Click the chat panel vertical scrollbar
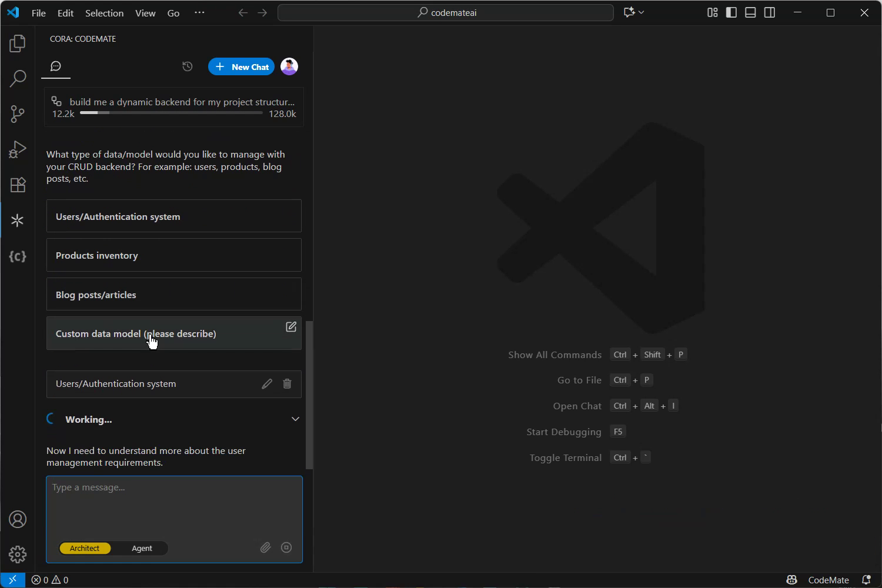This screenshot has height=588, width=882. point(309,395)
